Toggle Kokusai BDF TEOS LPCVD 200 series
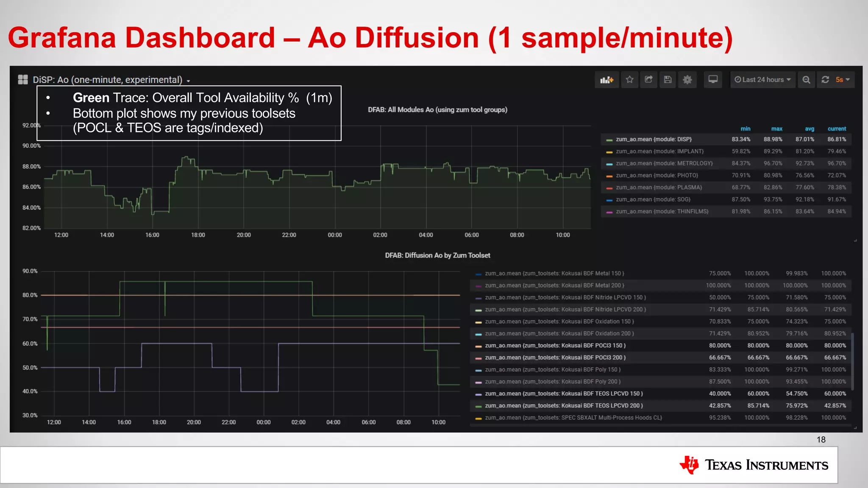This screenshot has height=488, width=868. (564, 406)
